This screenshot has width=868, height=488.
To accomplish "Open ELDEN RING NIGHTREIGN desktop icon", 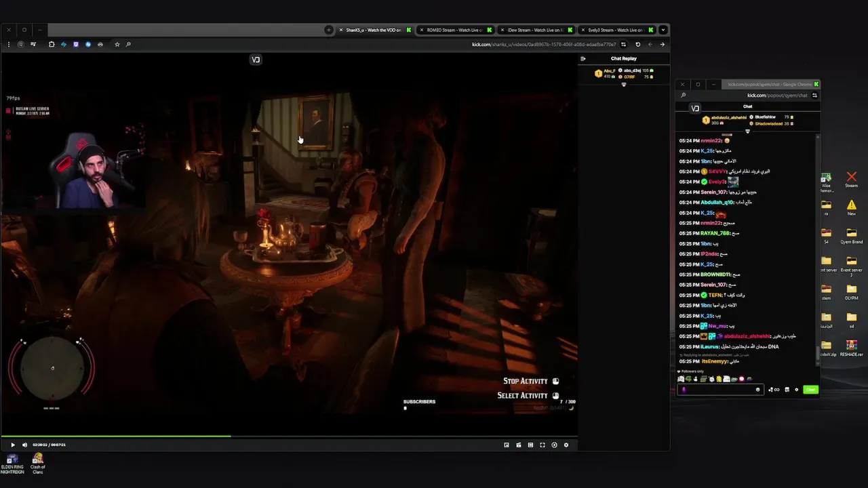I will tap(12, 464).
